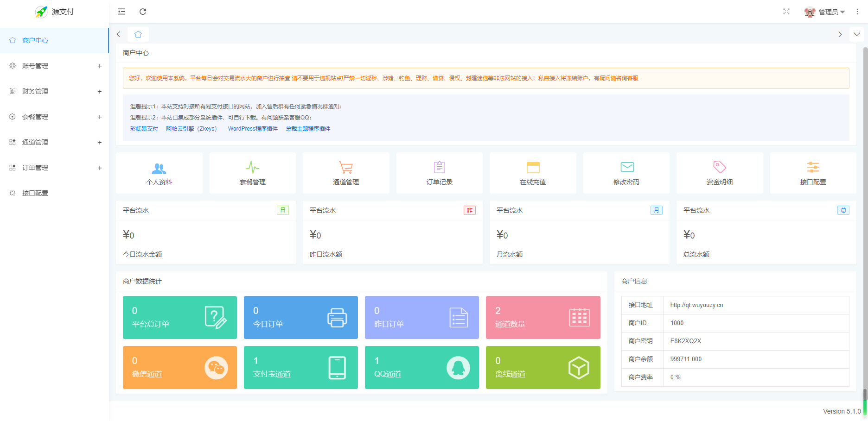Open 资金明细 shortcut tag icon

point(720,167)
